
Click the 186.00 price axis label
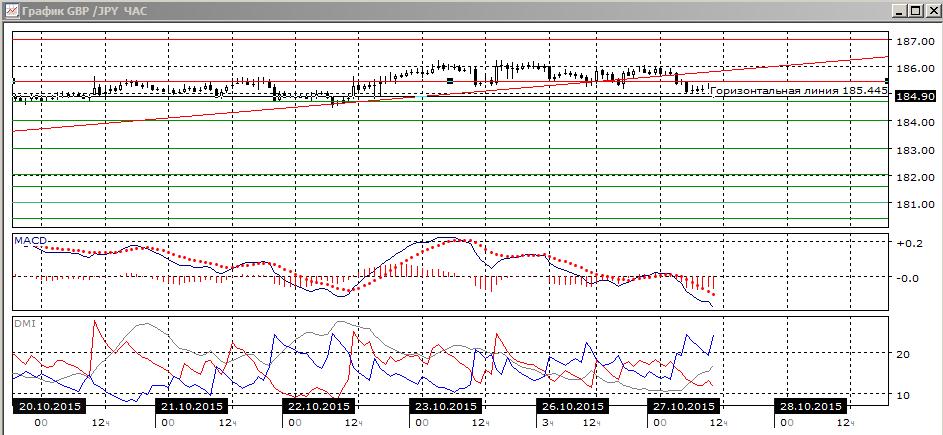click(x=915, y=68)
